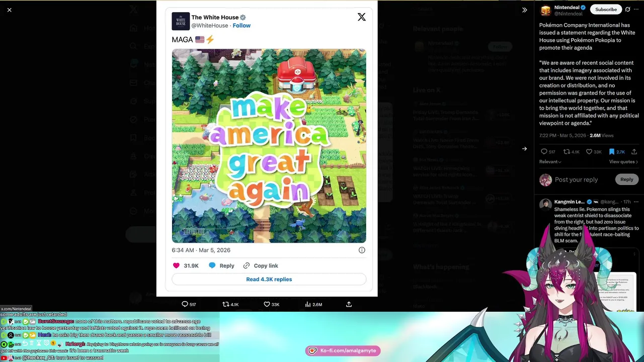Click BurntSausage username in chat
This screenshot has height=362, width=644.
(x=56, y=321)
